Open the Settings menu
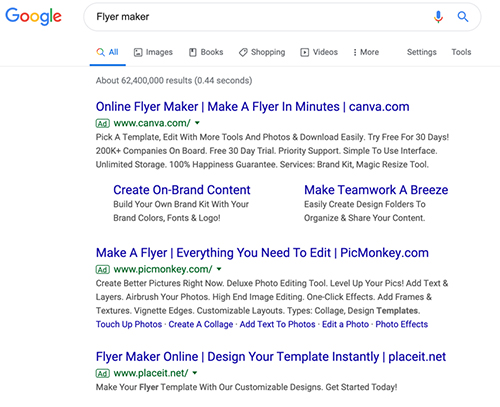This screenshot has height=407, width=500. pyautogui.click(x=422, y=52)
